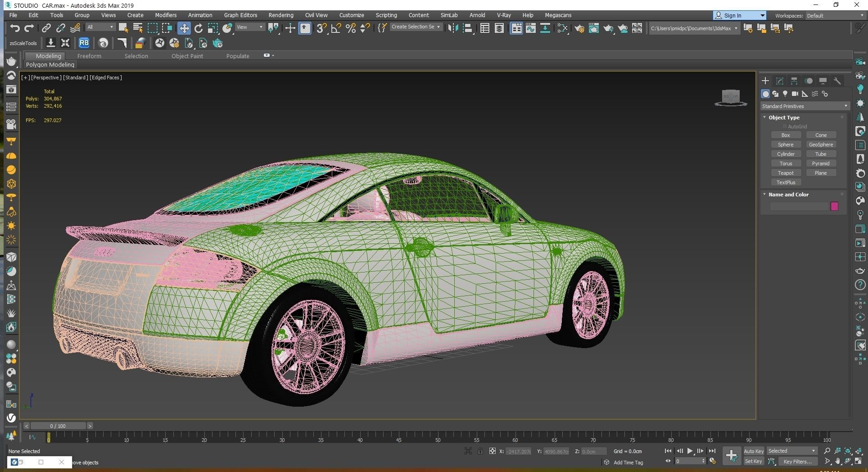
Task: Open the V-Ray menu
Action: [503, 15]
